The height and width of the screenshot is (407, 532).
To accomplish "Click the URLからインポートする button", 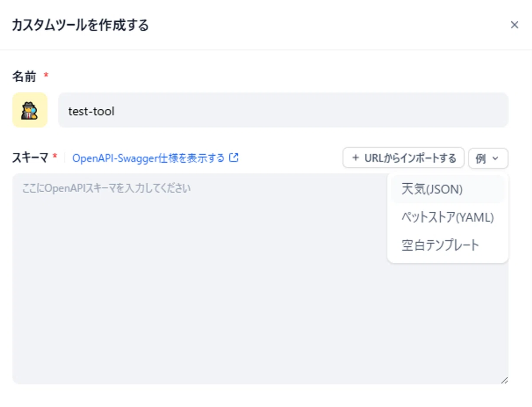I will (403, 158).
